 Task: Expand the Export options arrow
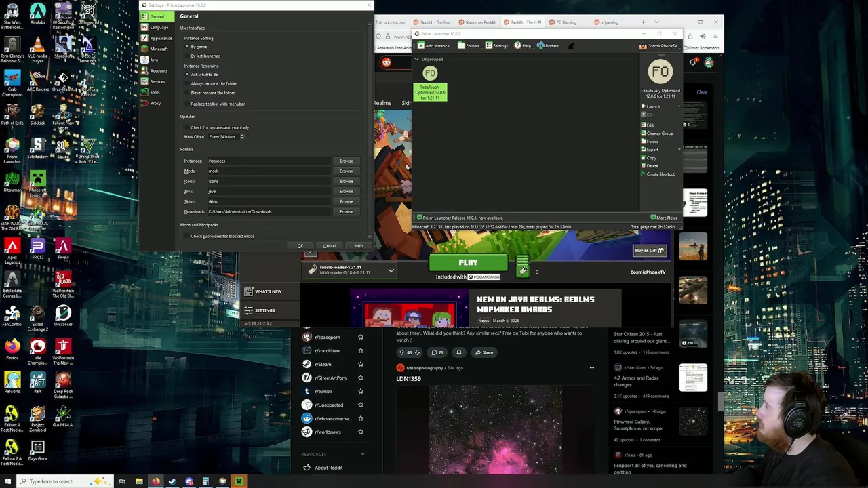pos(679,150)
